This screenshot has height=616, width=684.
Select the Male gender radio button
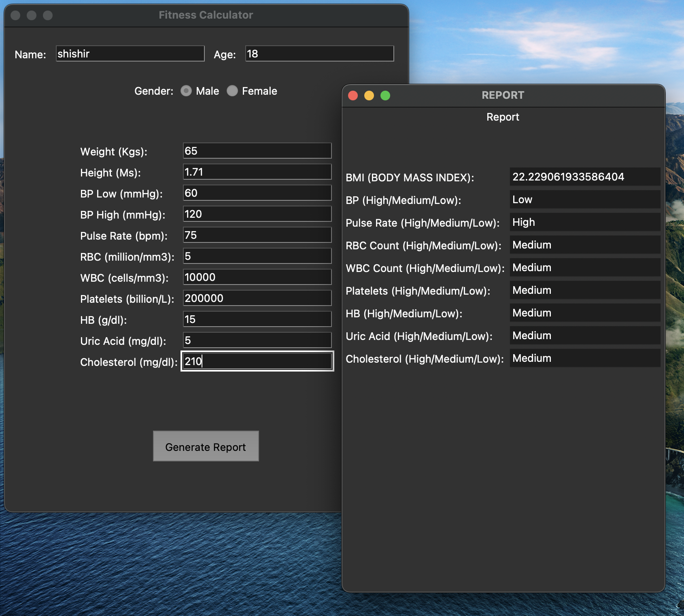(186, 91)
